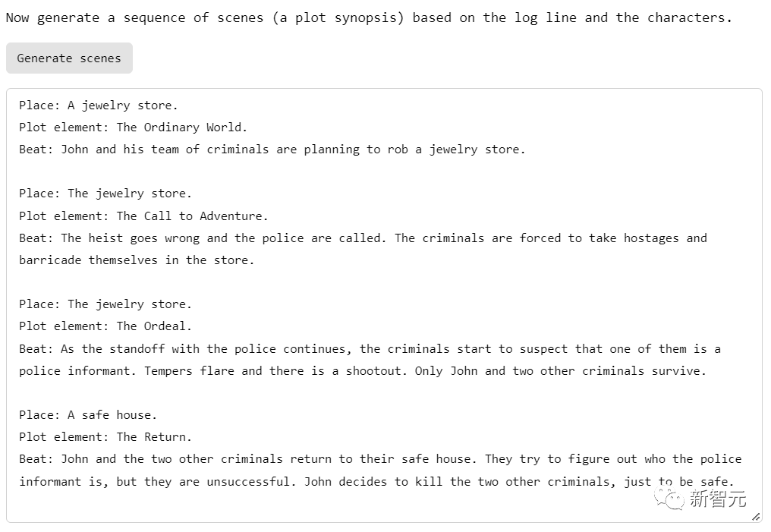Click the 'barricade themselves in the store.' line
Screen dimensions: 771x532
pyautogui.click(x=137, y=260)
